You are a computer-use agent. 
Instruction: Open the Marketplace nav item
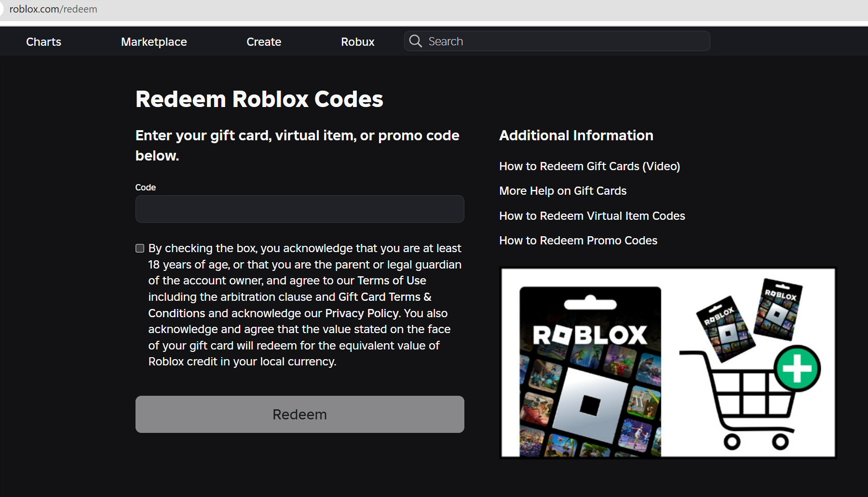(x=154, y=42)
